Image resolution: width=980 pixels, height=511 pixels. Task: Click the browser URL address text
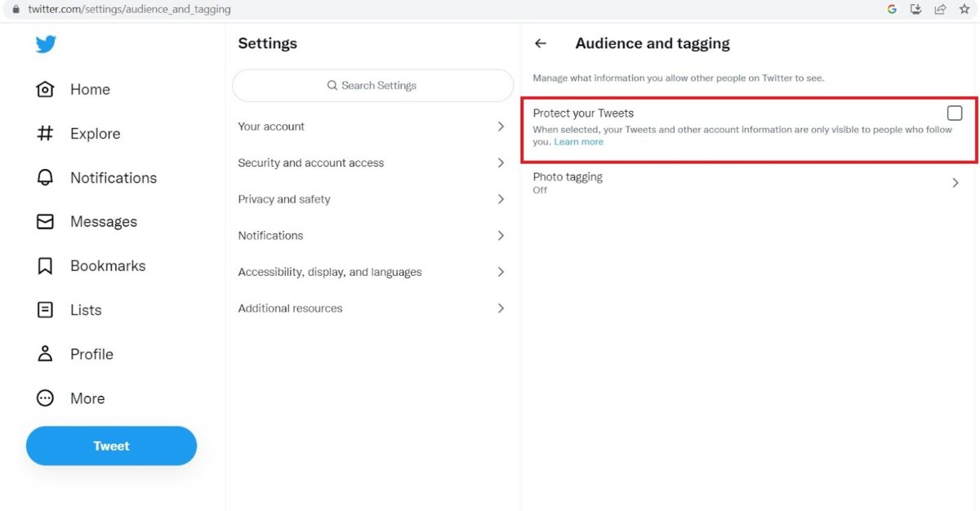(129, 10)
